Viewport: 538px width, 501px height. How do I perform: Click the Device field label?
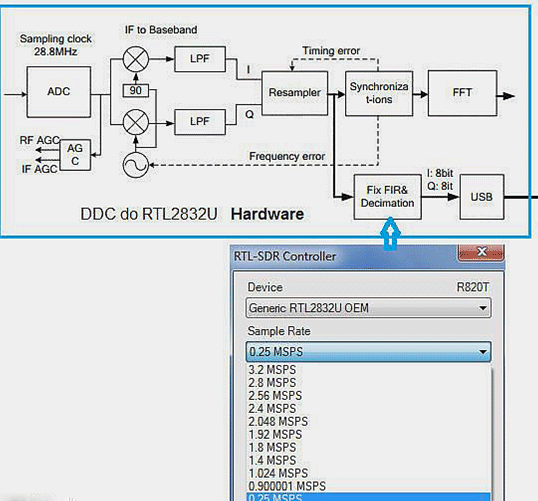[265, 287]
